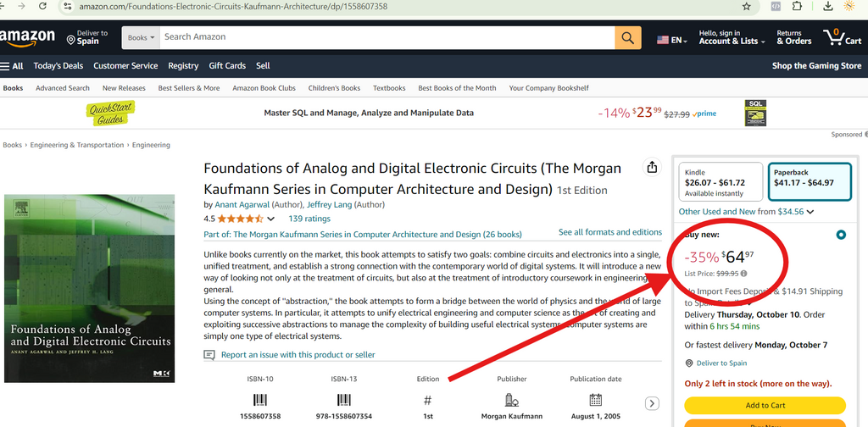Click the share icon beside the title
The width and height of the screenshot is (868, 427).
(652, 168)
